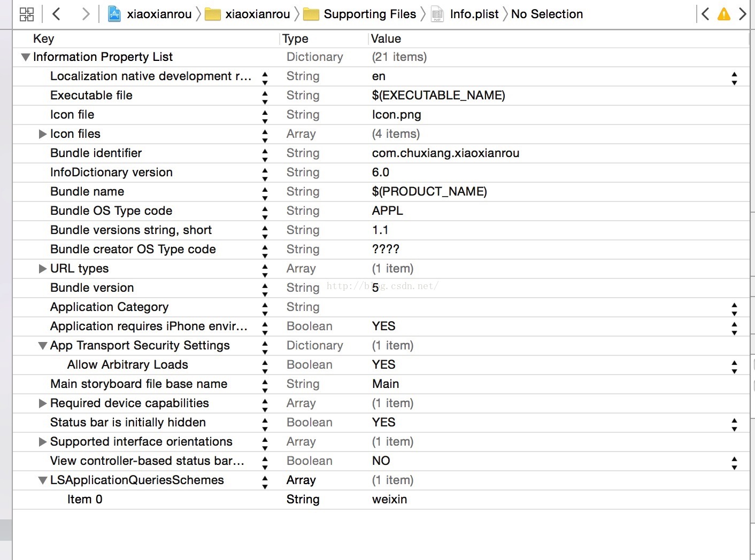This screenshot has width=755, height=560.
Task: Click the Value column header
Action: (386, 38)
